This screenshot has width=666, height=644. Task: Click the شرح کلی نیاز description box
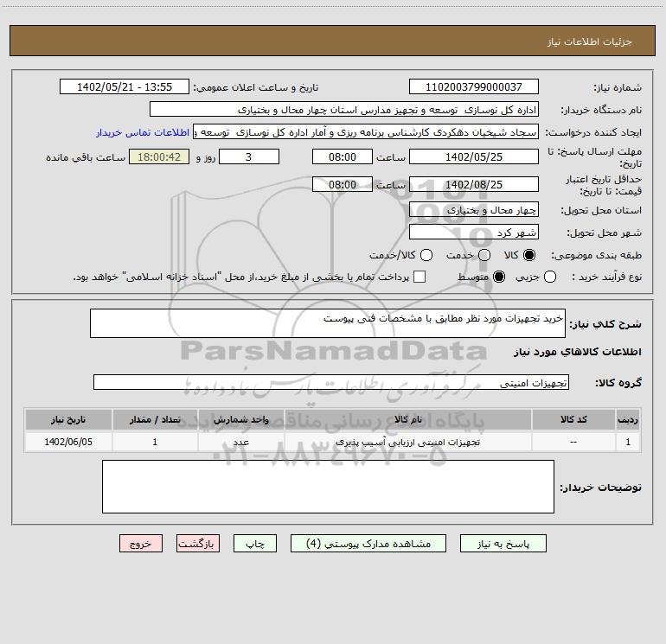pyautogui.click(x=328, y=323)
